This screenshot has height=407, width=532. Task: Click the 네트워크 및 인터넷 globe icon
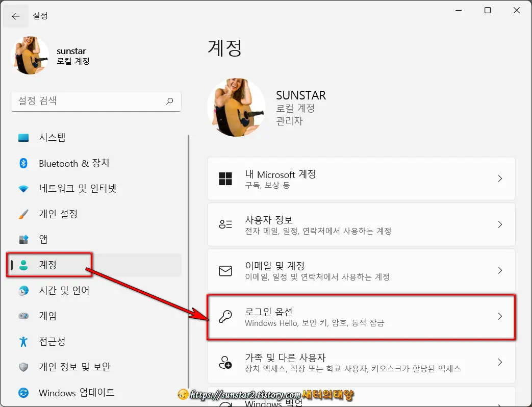24,188
